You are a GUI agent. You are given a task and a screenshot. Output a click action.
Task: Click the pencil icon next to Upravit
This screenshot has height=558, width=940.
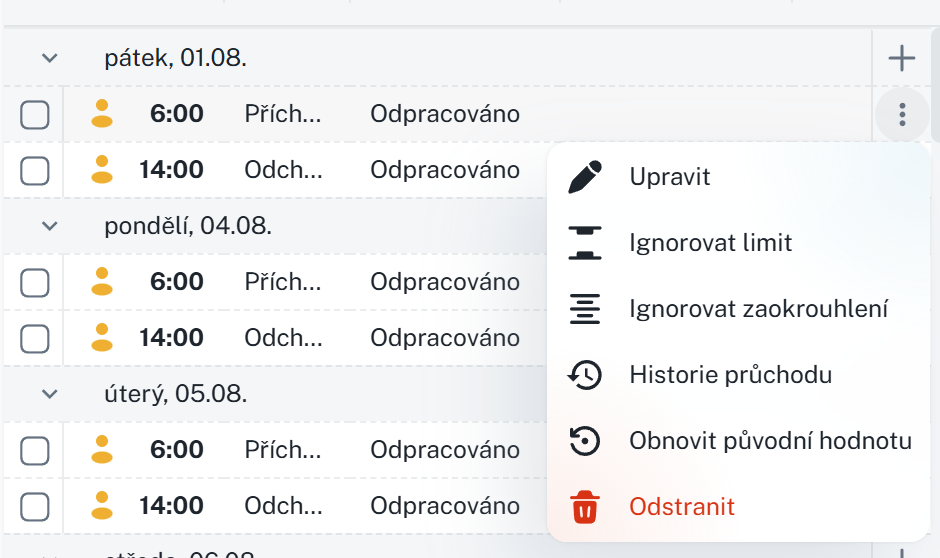(585, 177)
